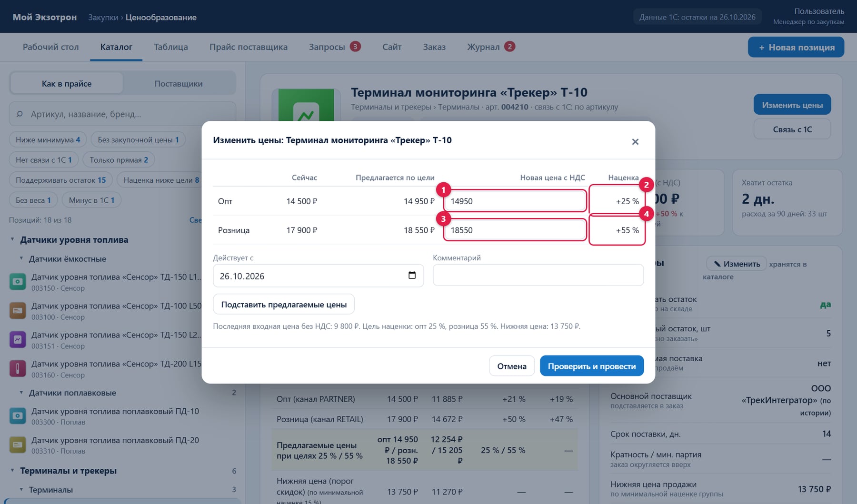Open the Запросы tab with 3 badge

pos(334,47)
